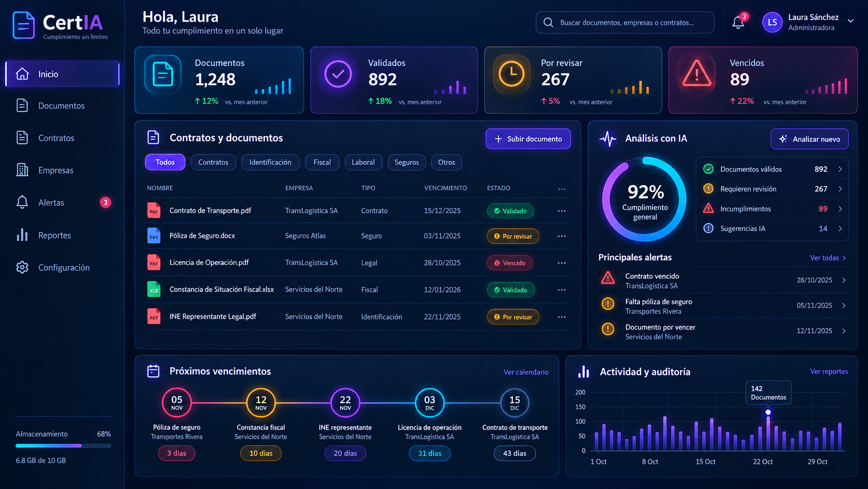Expand the Sugerencias IA row chevron

840,228
